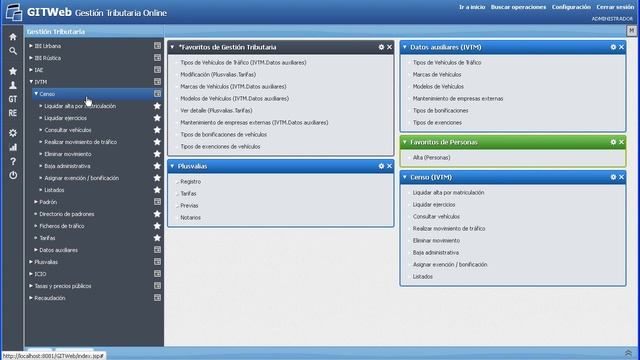The image size is (640, 360).
Task: Click panel icon beside Plusvalías tree row
Action: 157,262
